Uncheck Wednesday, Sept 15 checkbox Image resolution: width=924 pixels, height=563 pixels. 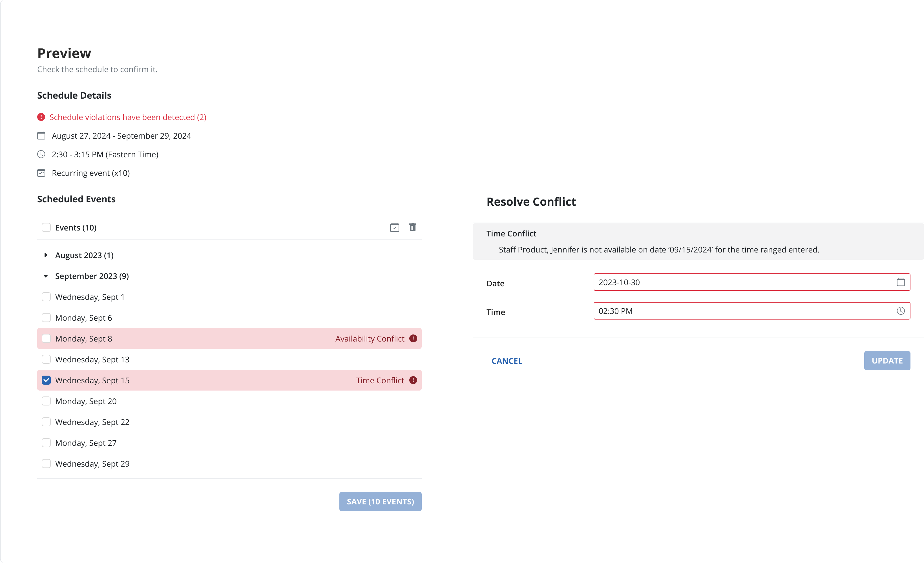(46, 380)
